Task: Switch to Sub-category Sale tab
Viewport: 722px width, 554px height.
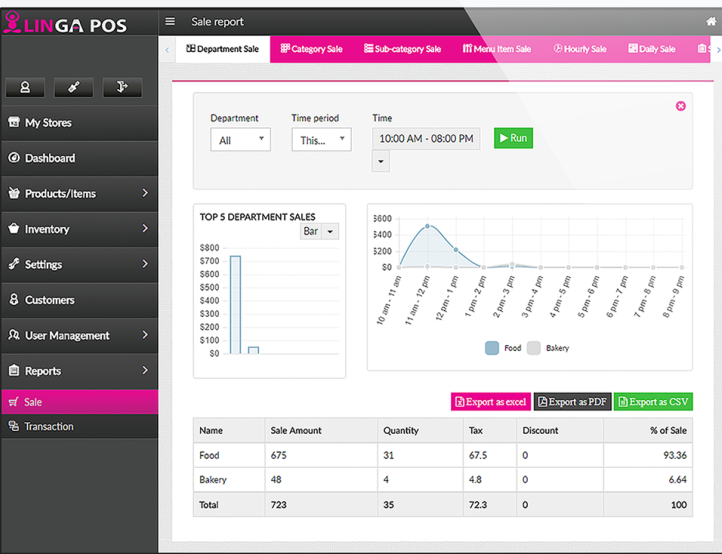Action: click(x=402, y=49)
